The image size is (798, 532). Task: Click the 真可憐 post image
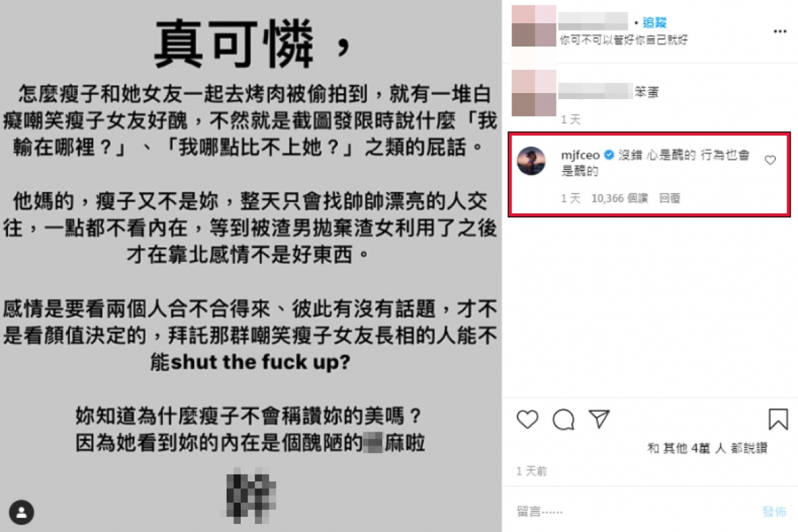251,266
